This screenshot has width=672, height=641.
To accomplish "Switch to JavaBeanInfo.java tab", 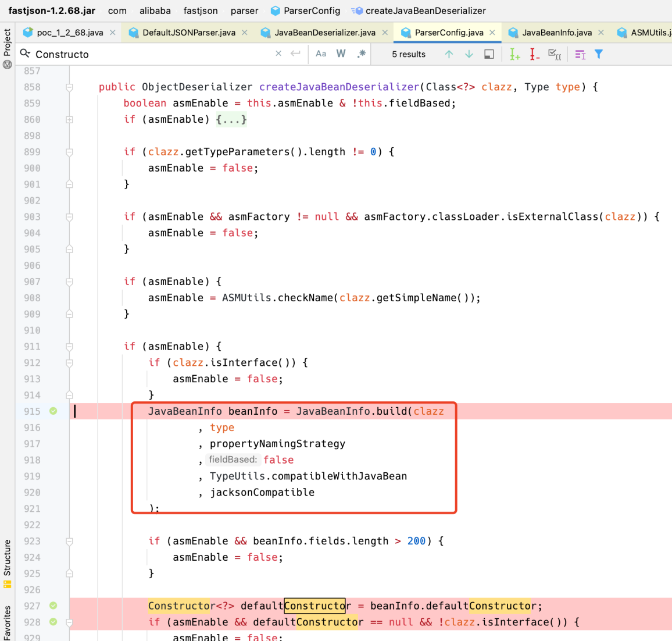I will pos(557,33).
